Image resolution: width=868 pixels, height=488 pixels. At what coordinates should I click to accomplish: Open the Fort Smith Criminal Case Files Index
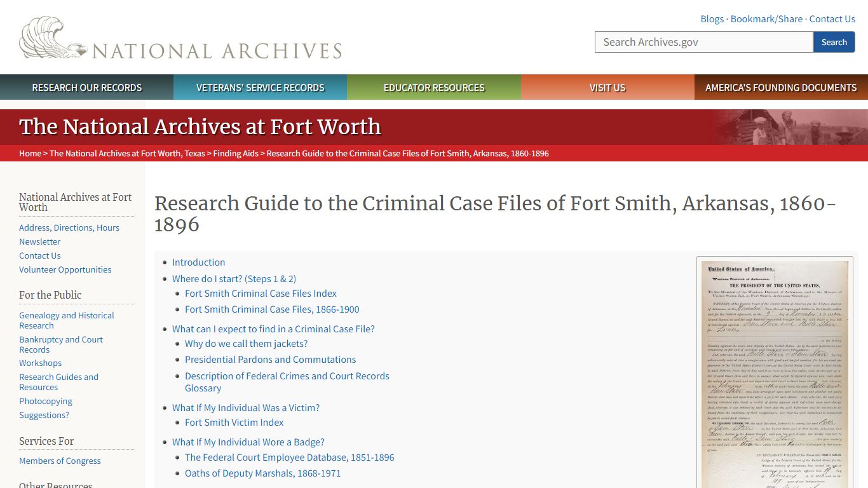(261, 293)
